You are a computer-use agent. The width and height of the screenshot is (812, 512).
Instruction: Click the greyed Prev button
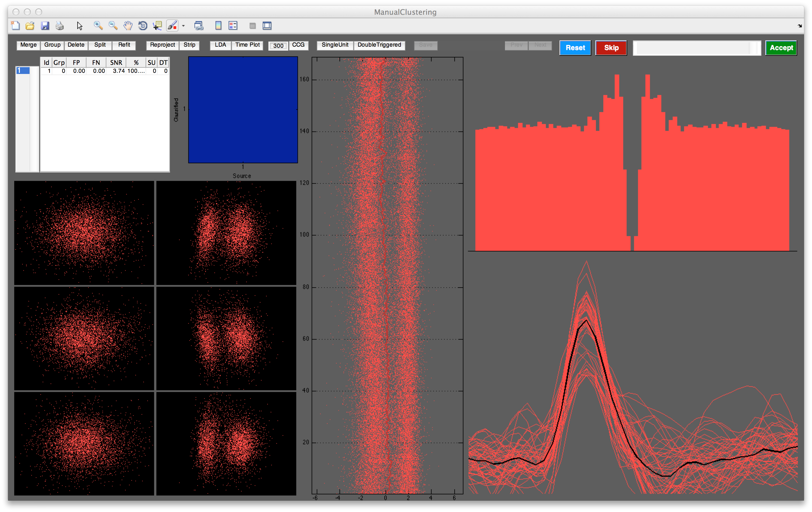(517, 45)
